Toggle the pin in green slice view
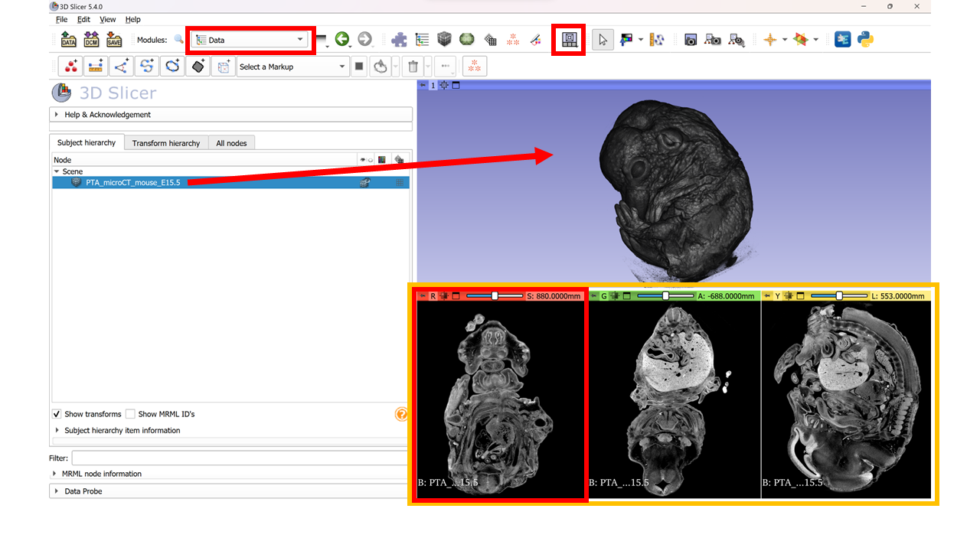 click(594, 295)
